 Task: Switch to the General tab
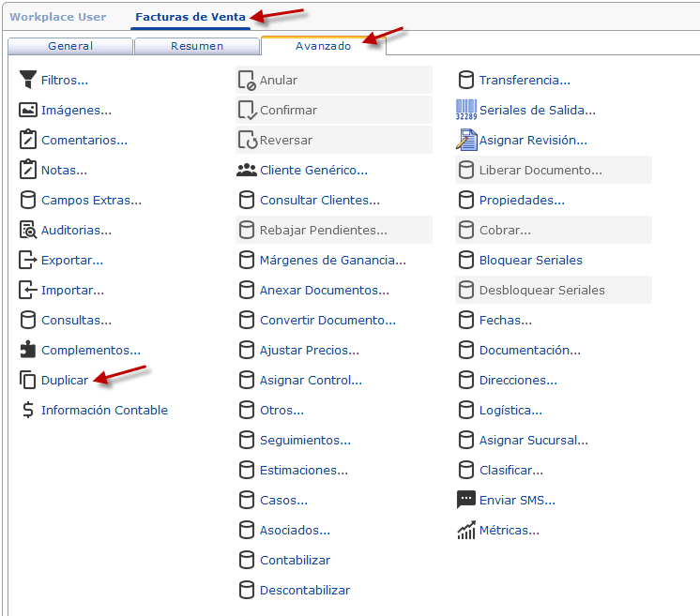click(x=70, y=46)
